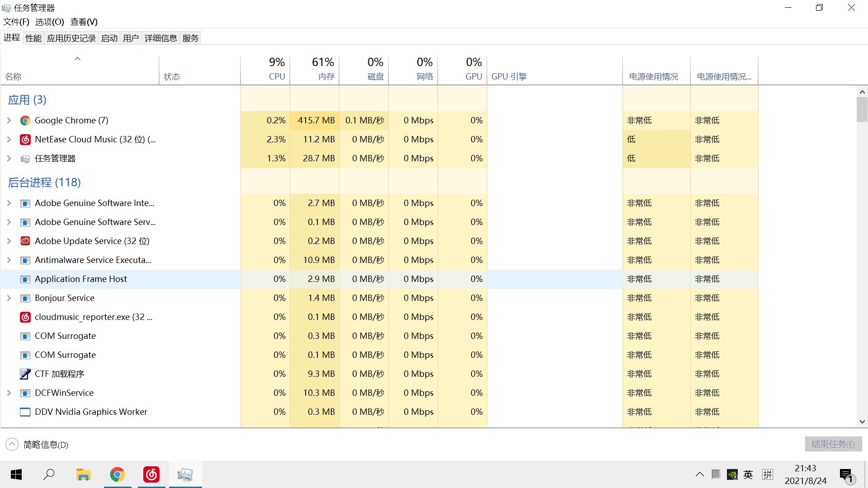Click the Google Chrome process icon
The height and width of the screenshot is (488, 868).
(25, 121)
